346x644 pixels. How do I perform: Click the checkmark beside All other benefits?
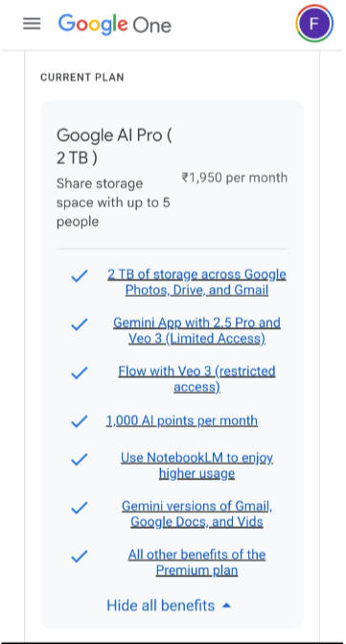coord(80,557)
